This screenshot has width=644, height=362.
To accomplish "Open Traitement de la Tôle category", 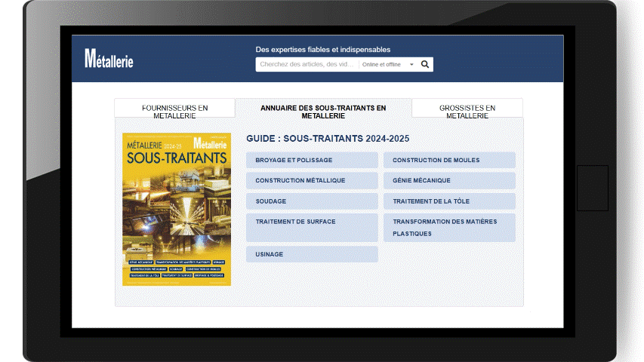I will 449,201.
